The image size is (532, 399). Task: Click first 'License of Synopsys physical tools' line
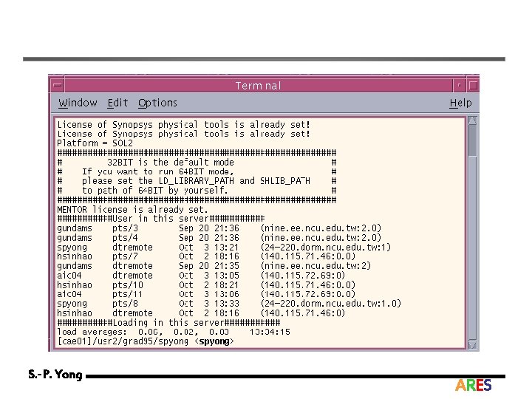[x=183, y=125]
